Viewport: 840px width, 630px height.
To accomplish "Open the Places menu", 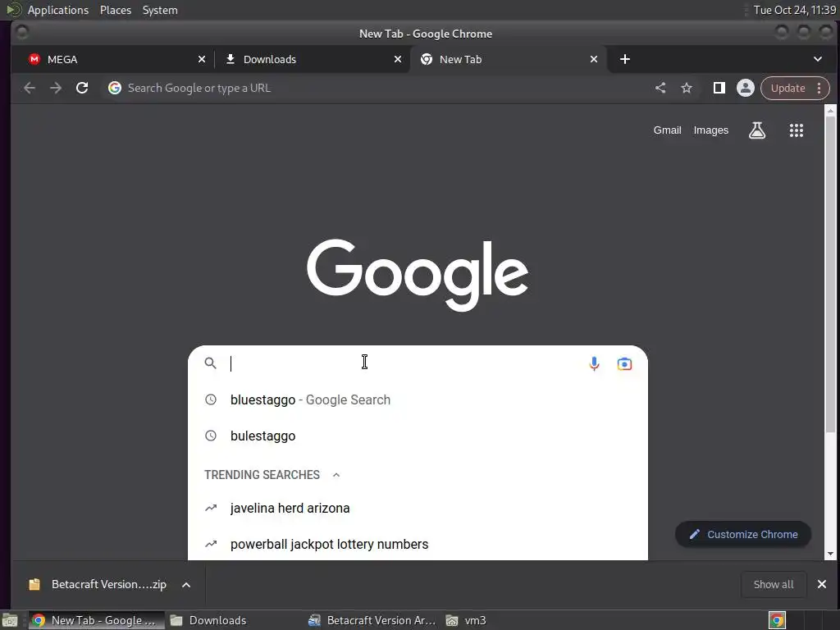I will [x=116, y=10].
